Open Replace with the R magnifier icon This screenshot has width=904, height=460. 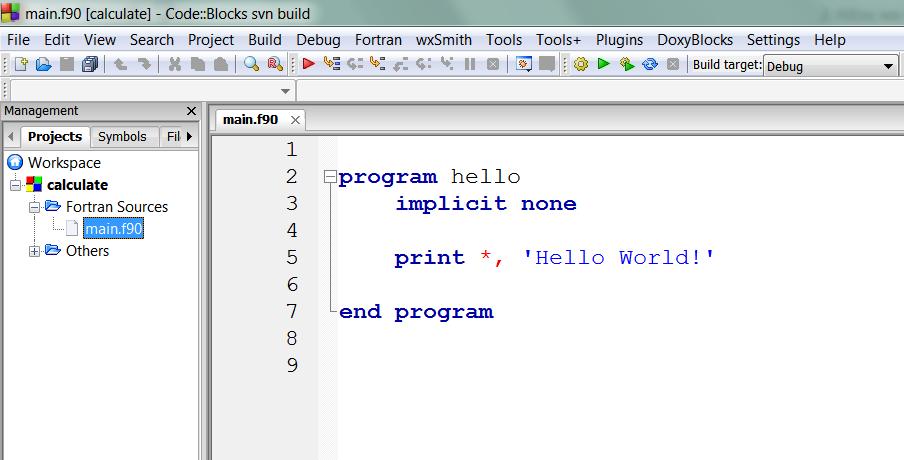point(275,64)
